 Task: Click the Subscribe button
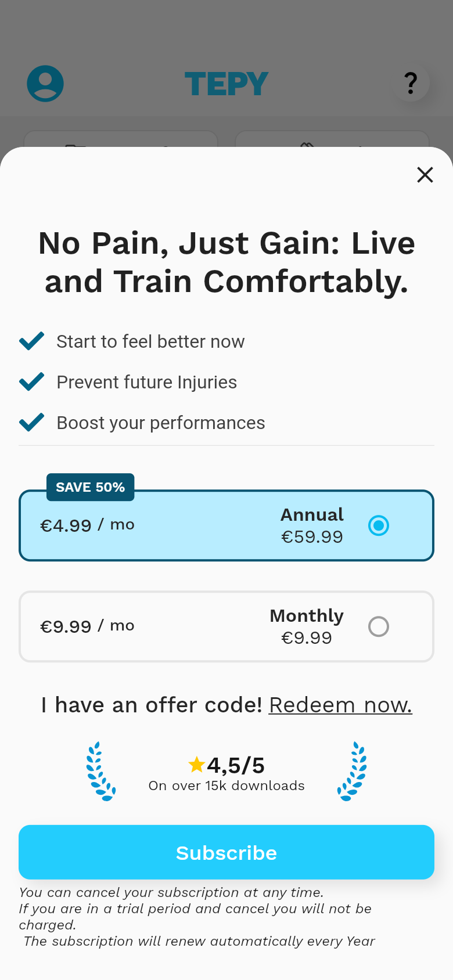pos(227,852)
